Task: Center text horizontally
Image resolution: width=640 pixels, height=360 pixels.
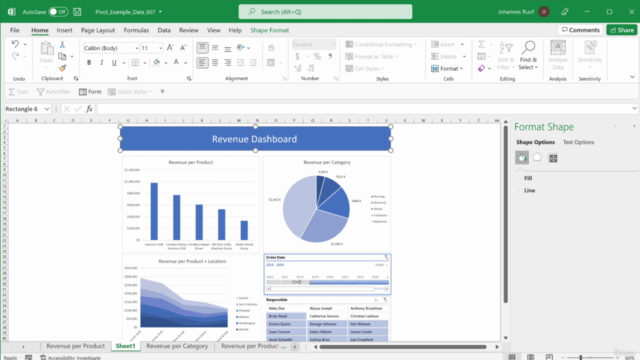Action: tap(215, 62)
